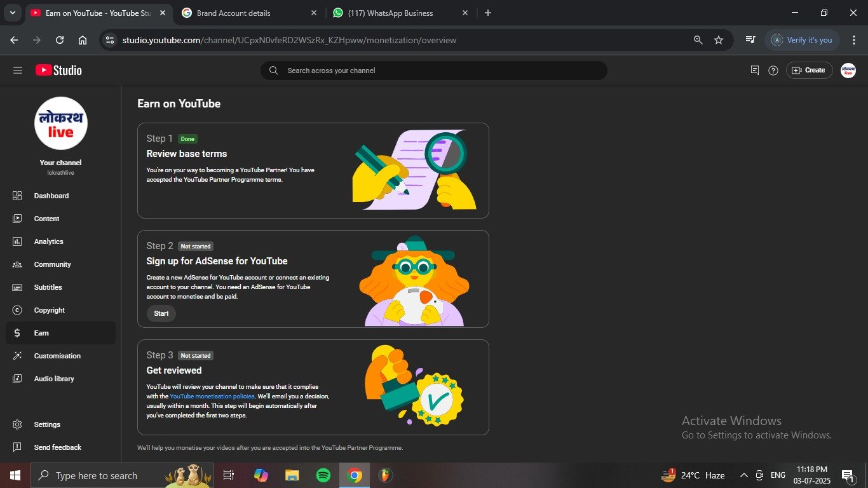Click the Sign up for AdSense heading

pos(217,261)
